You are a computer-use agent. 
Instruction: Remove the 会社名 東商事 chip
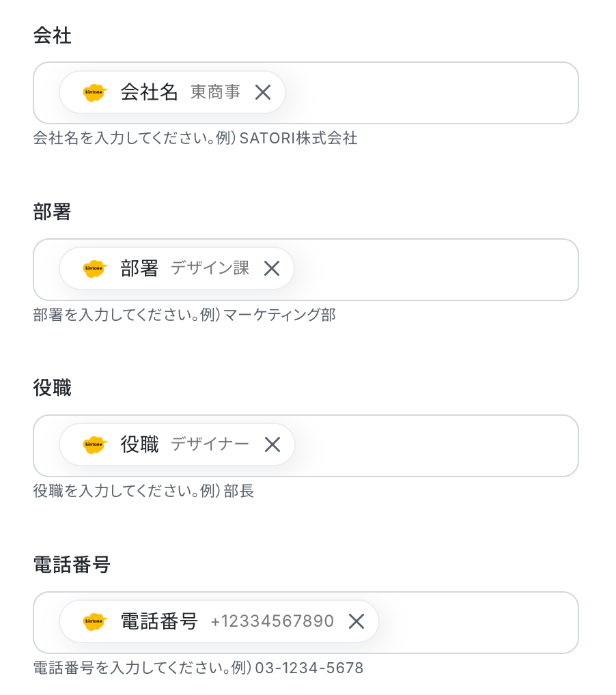click(263, 92)
